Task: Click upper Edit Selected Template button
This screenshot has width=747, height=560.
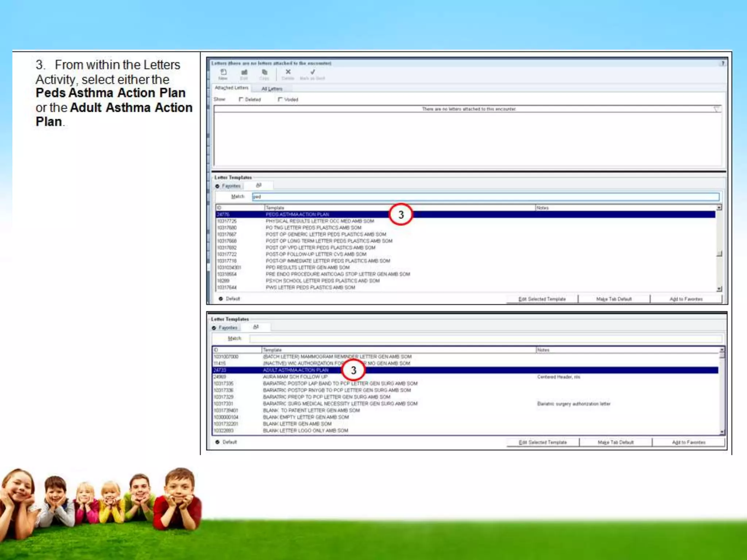Action: [542, 299]
